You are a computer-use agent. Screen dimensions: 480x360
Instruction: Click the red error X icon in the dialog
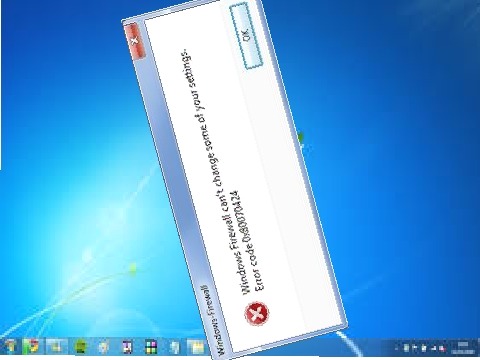(x=257, y=314)
